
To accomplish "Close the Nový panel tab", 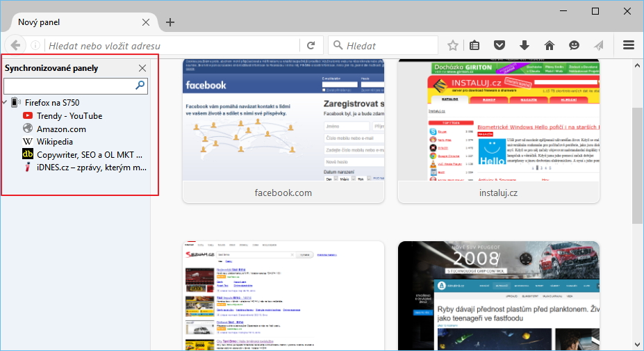I will tap(146, 22).
